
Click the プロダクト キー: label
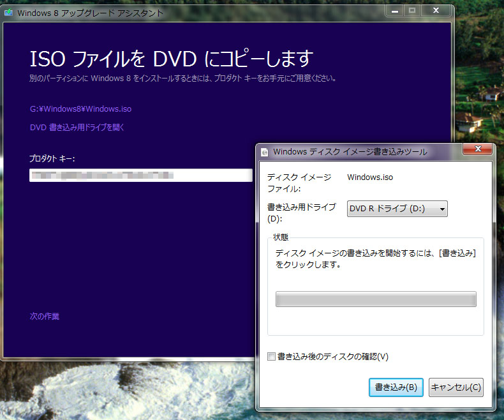click(52, 158)
